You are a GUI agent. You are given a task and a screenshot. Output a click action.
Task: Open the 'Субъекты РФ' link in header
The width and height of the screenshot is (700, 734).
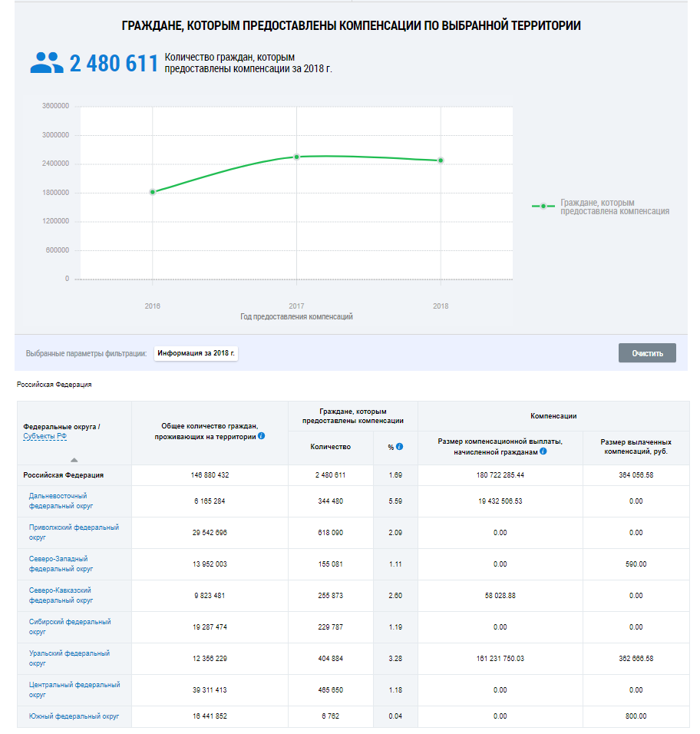[45, 436]
